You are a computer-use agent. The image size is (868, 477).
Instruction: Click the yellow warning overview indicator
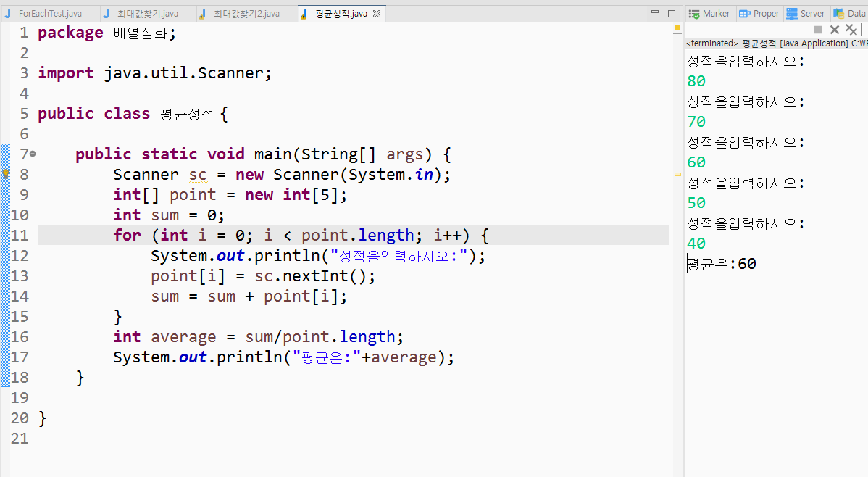(x=677, y=28)
